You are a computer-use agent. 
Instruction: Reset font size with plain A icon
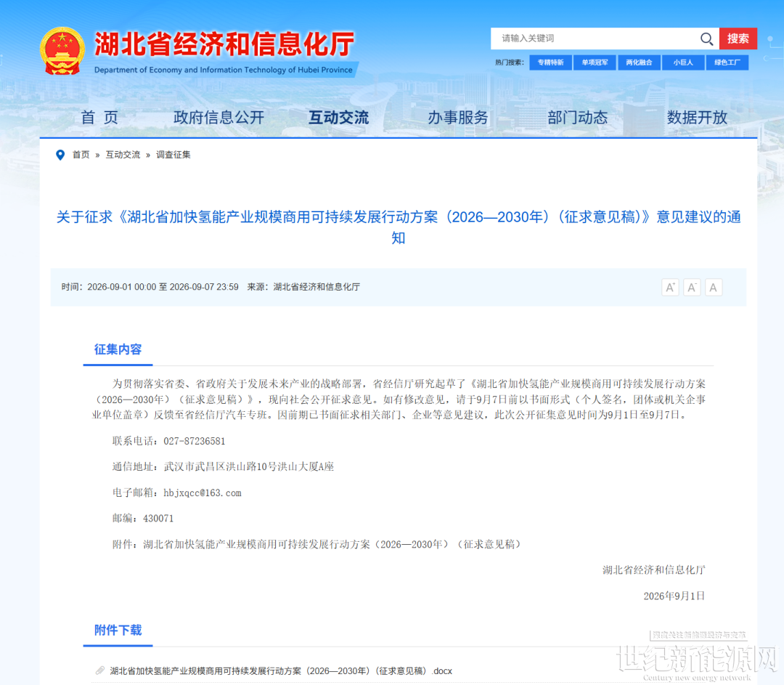714,287
